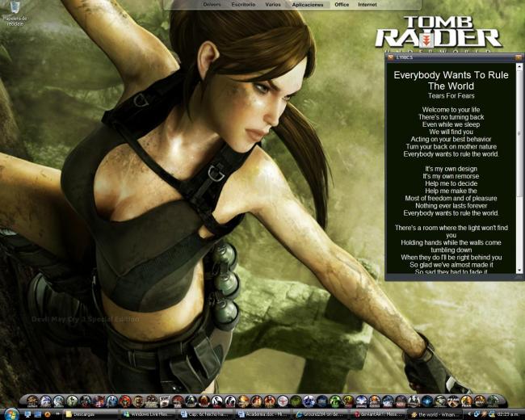Click the lyric 'We will find you'
The height and width of the screenshot is (420, 525).
(x=451, y=132)
